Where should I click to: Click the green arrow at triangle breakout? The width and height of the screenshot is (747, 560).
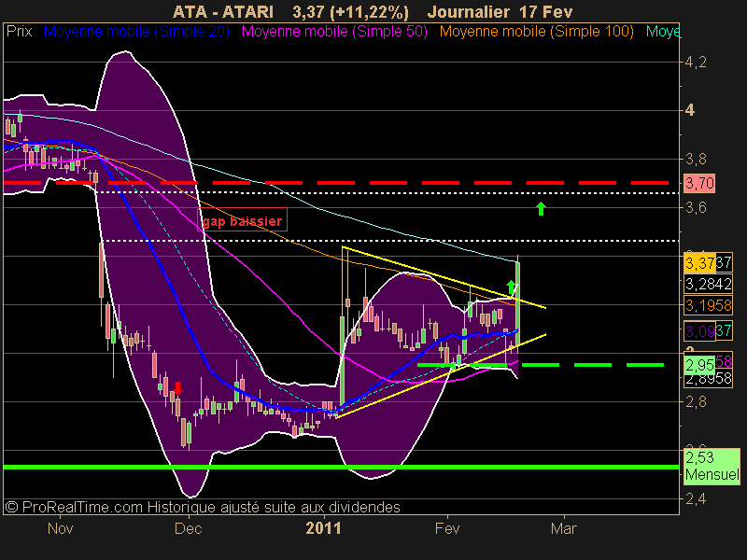pyautogui.click(x=511, y=287)
